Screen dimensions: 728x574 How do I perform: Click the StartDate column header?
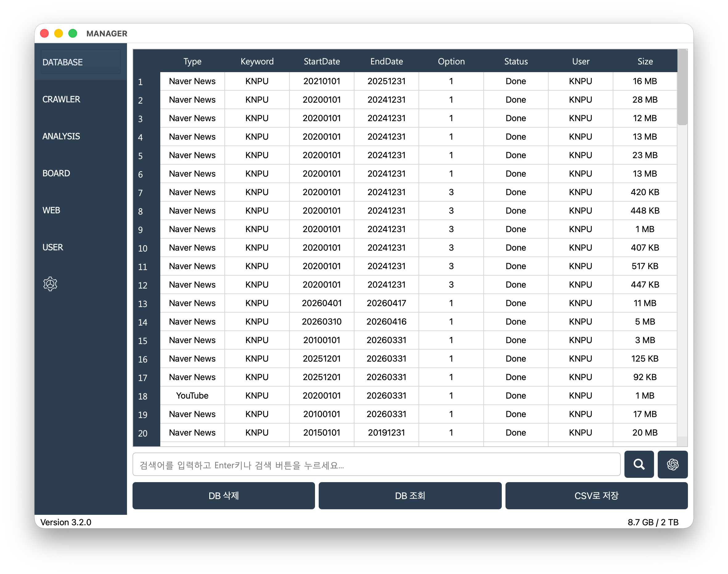321,61
